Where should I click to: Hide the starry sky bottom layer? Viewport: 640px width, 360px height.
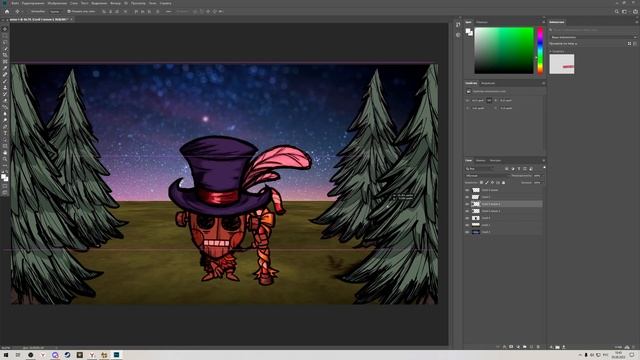[x=467, y=232]
